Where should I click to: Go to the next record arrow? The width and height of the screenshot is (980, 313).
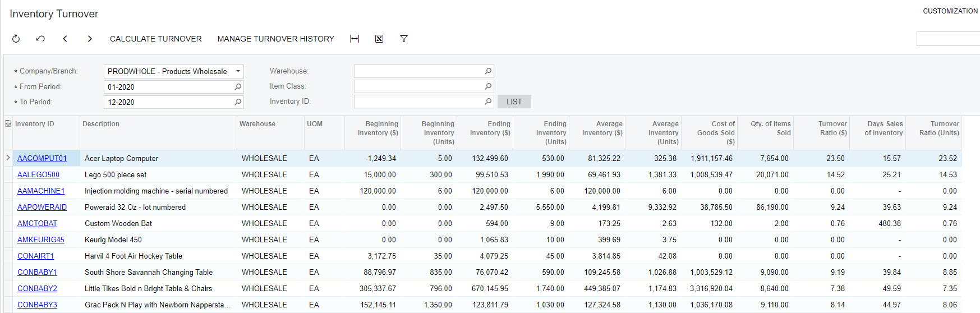click(x=90, y=39)
